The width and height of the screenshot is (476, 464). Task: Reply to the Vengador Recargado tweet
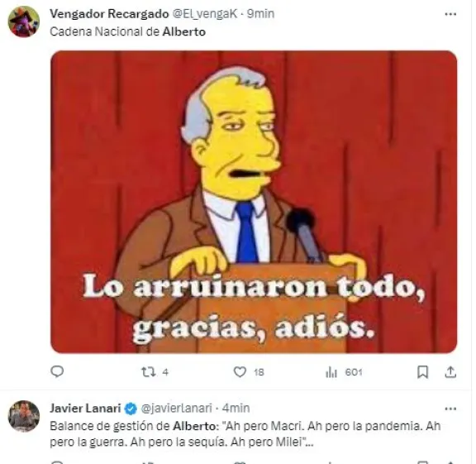click(x=57, y=371)
